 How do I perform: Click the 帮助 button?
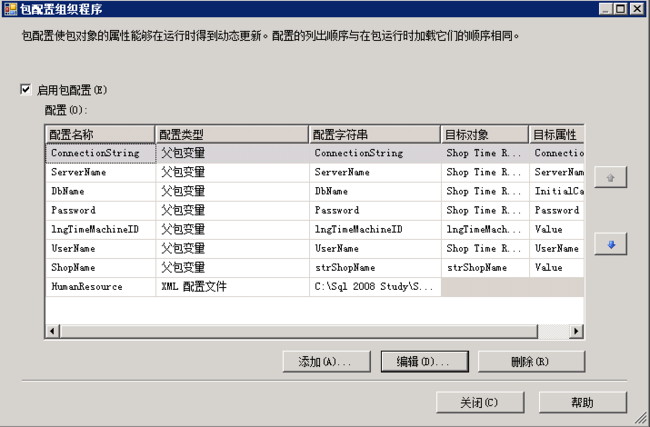tap(582, 403)
